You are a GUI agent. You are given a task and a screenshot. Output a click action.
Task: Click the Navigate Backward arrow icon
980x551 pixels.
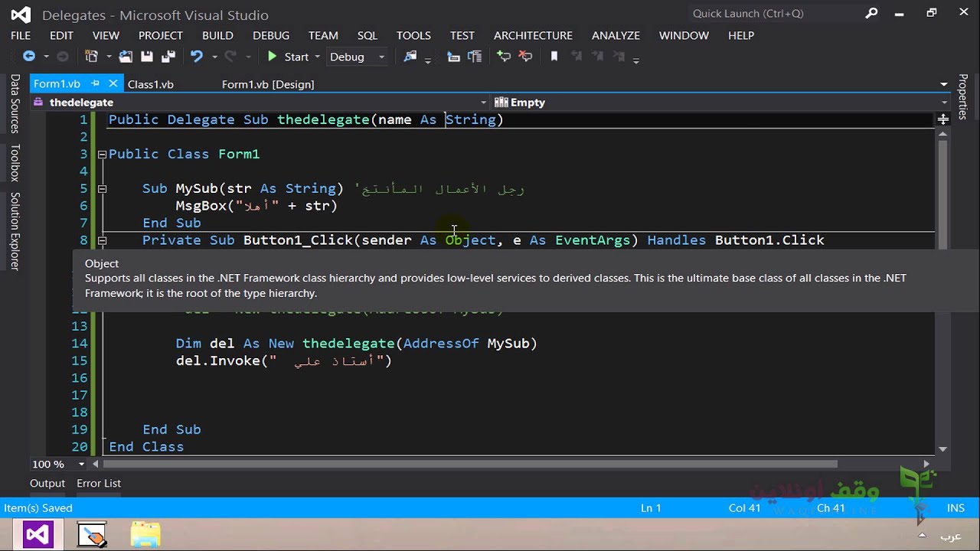coord(29,56)
